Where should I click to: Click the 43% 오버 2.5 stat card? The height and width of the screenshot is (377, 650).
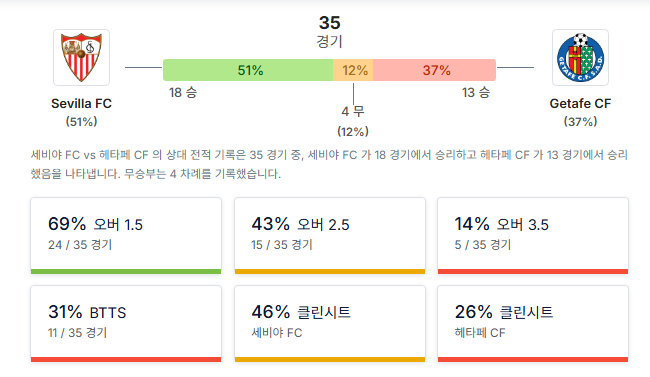[330, 236]
